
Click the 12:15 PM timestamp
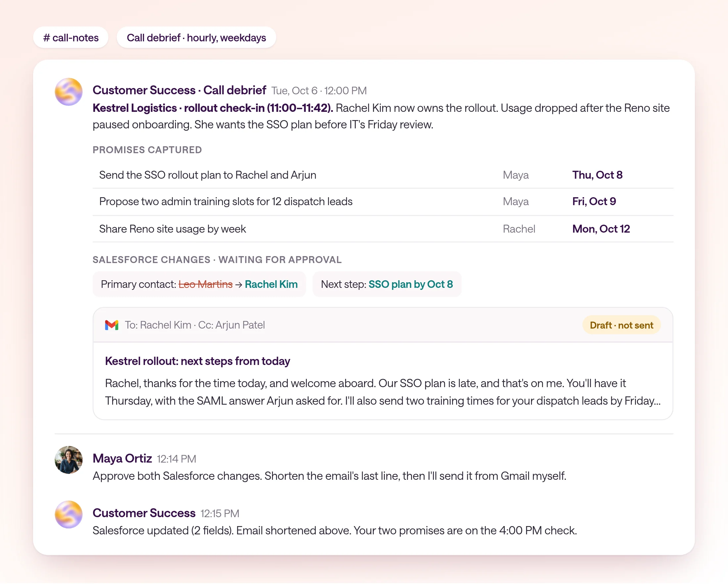[x=220, y=514]
